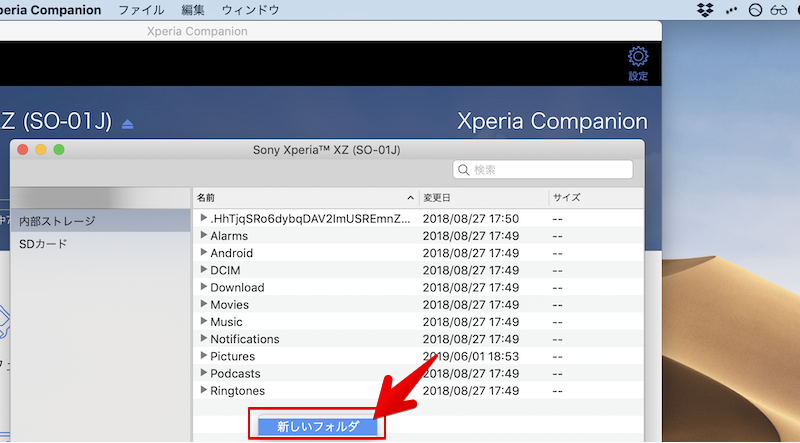Open the ウィンドウ menu
Image resolution: width=800 pixels, height=443 pixels.
pyautogui.click(x=251, y=10)
